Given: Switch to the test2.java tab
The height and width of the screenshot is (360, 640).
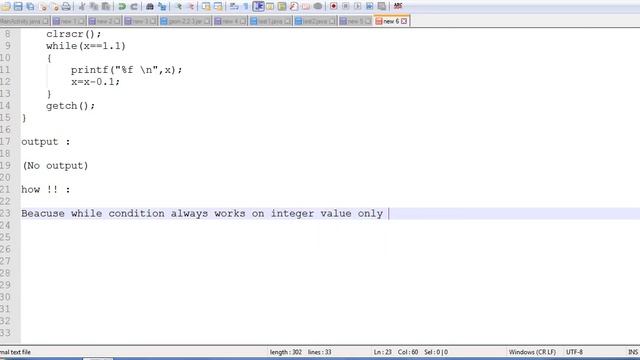Looking at the screenshot, I should [x=316, y=21].
